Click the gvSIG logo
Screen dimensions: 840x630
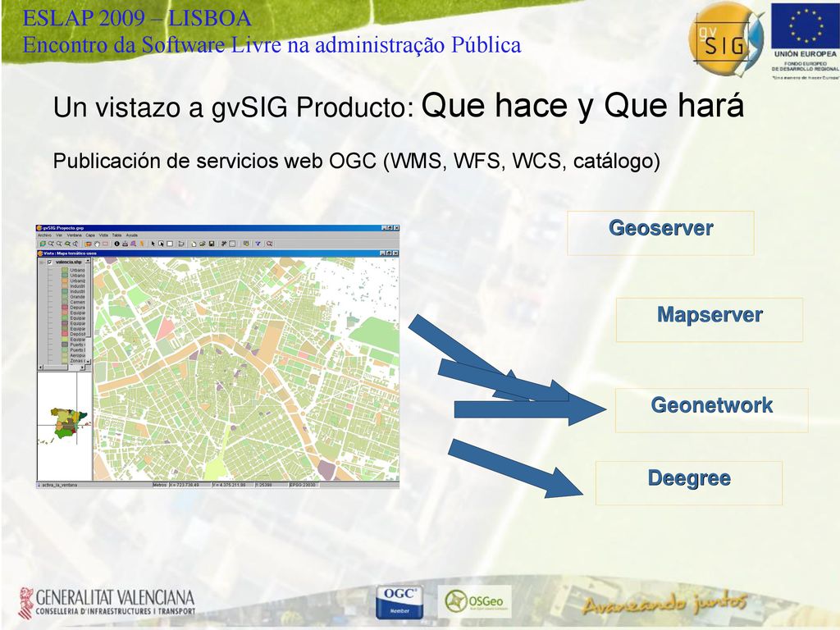pos(726,40)
